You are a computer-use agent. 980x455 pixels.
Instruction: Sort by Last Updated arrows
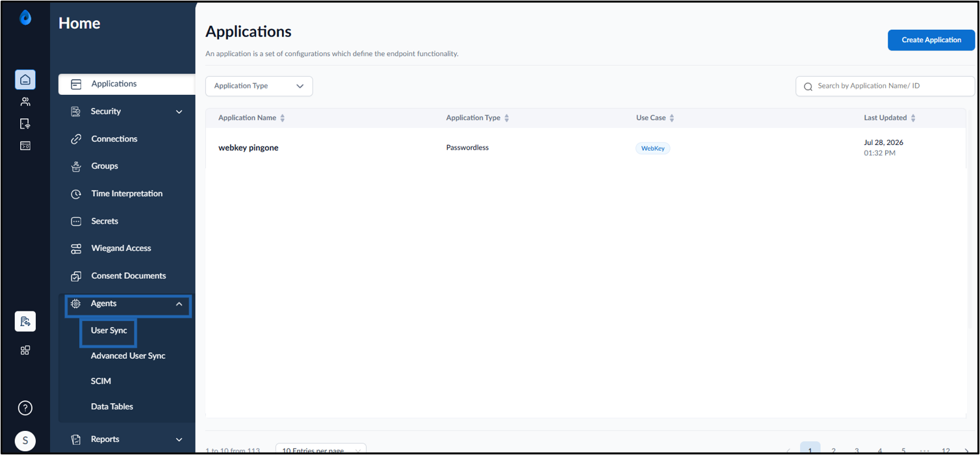click(912, 118)
